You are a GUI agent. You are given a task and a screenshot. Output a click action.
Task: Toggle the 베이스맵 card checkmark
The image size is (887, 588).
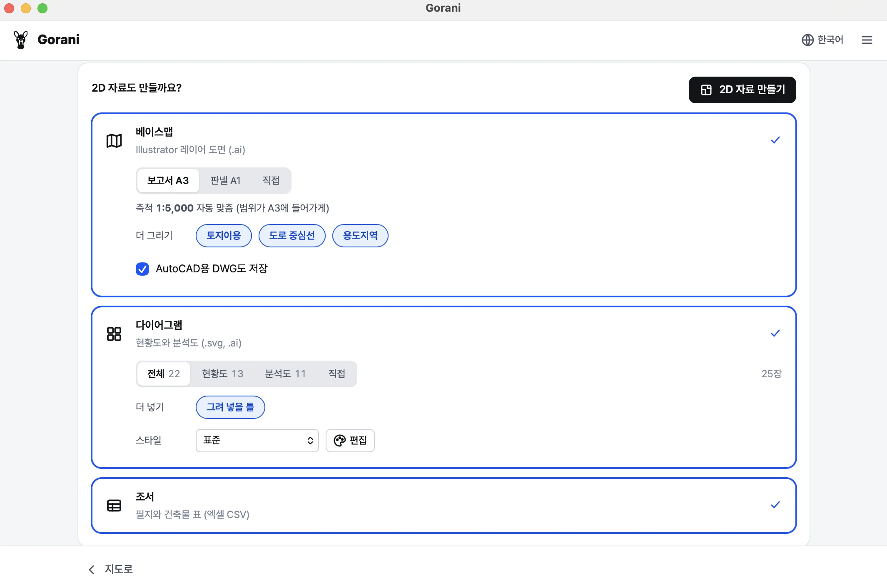point(775,140)
